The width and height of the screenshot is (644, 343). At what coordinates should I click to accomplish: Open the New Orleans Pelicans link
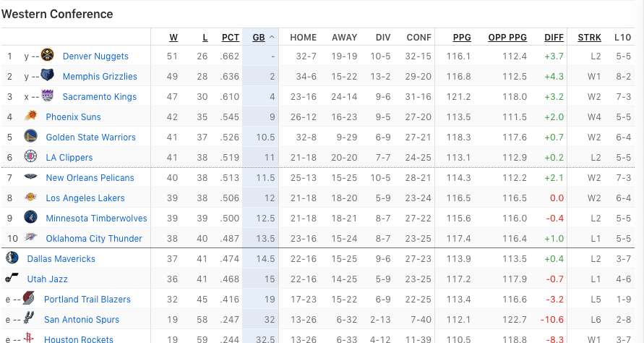pyautogui.click(x=90, y=178)
